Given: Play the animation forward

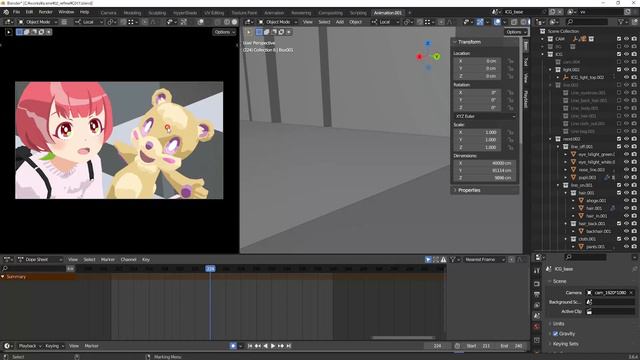Looking at the screenshot, I should [273, 346].
